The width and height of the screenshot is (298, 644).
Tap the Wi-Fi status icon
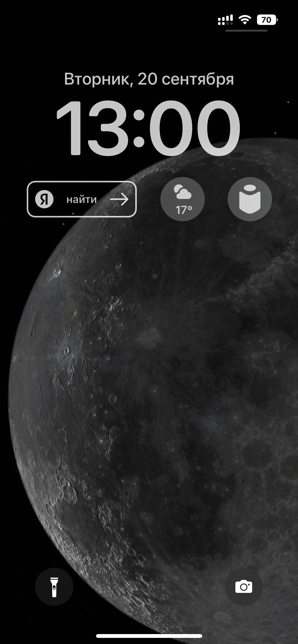[245, 20]
